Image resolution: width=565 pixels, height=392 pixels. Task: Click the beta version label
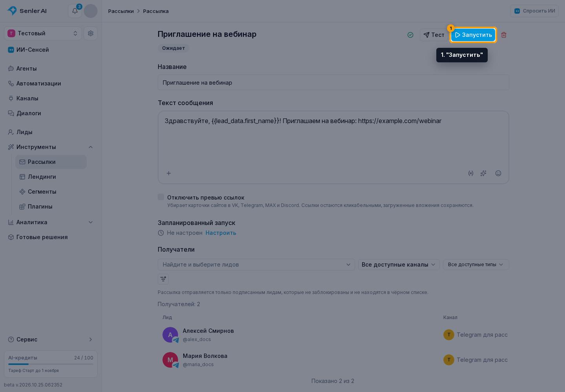[x=33, y=385]
